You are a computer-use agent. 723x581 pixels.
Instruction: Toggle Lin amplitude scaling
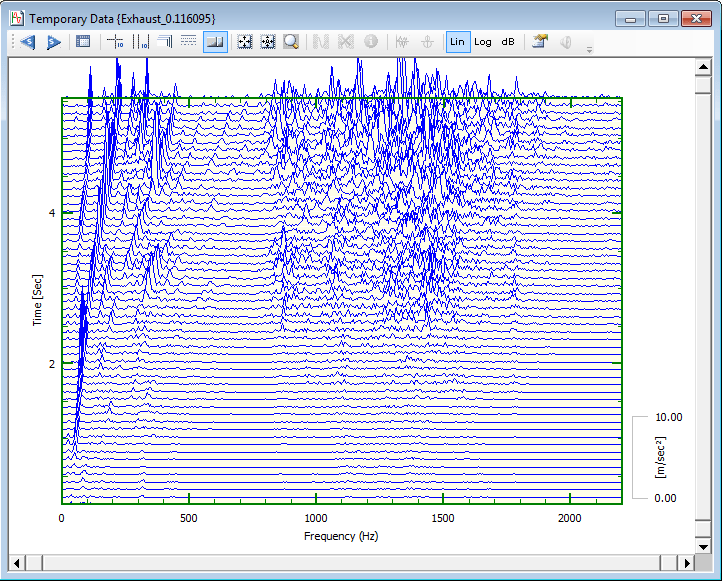pyautogui.click(x=457, y=42)
